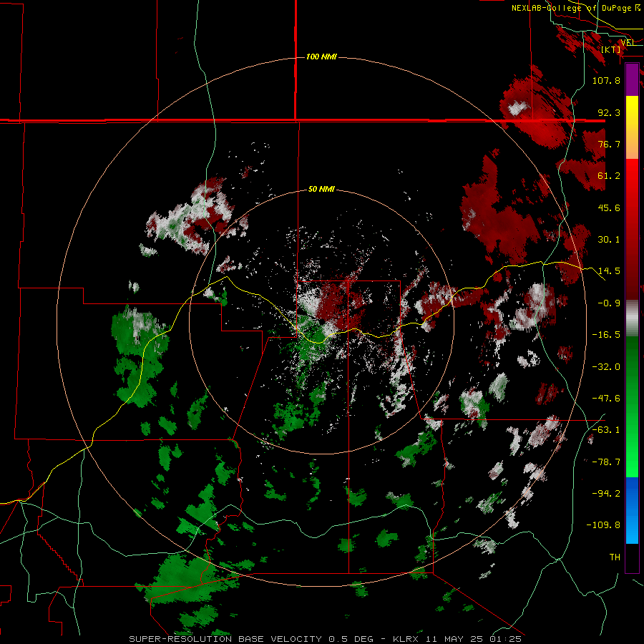Viewport: 644px width, 644px height.
Task: Click the yellow-orange segment of the velocity color bar
Action: [632, 127]
